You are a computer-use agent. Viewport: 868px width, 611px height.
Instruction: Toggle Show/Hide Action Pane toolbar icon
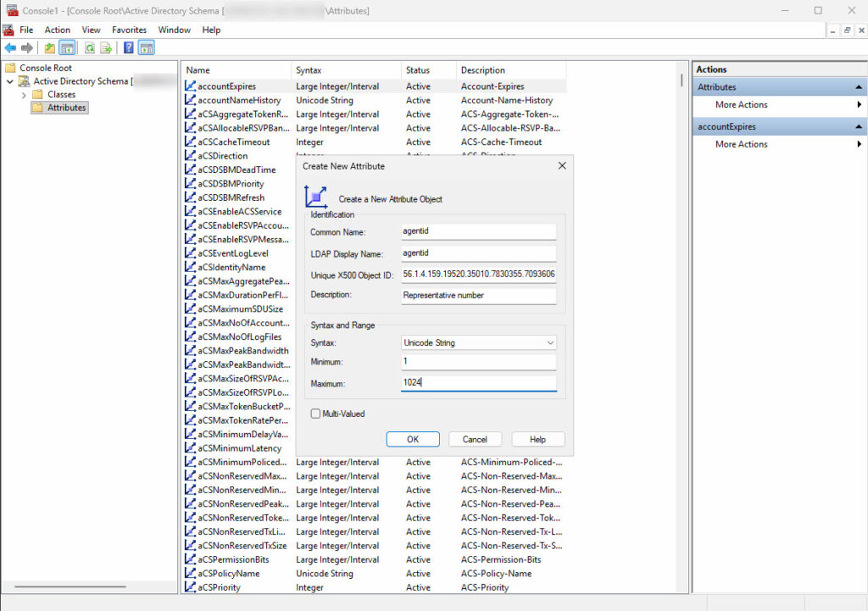[x=146, y=48]
